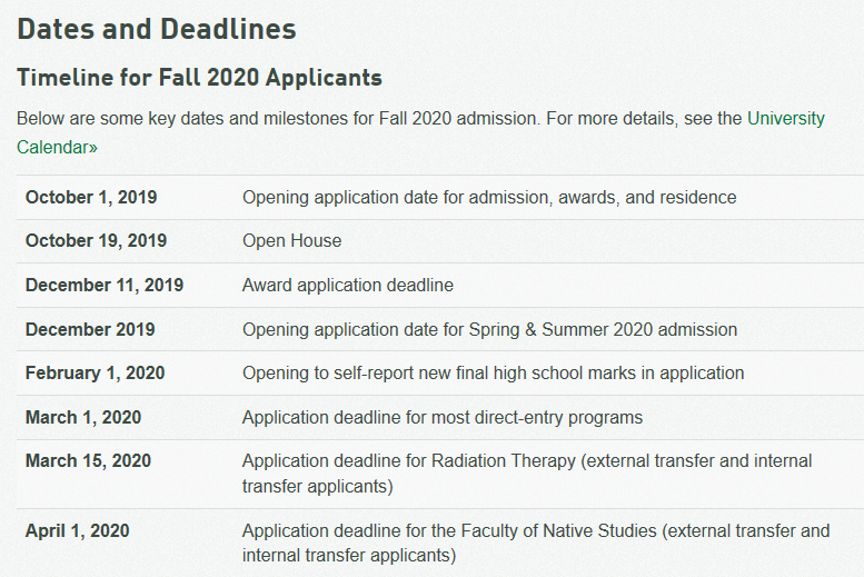Click the Award application deadline text
The width and height of the screenshot is (864, 577).
348,285
